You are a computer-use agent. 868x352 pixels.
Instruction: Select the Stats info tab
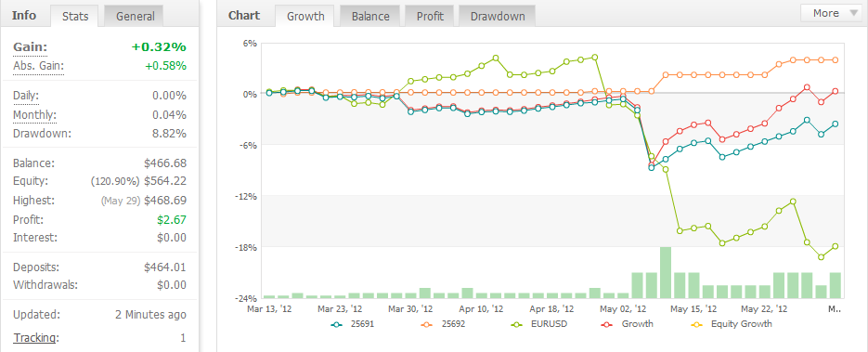(75, 16)
